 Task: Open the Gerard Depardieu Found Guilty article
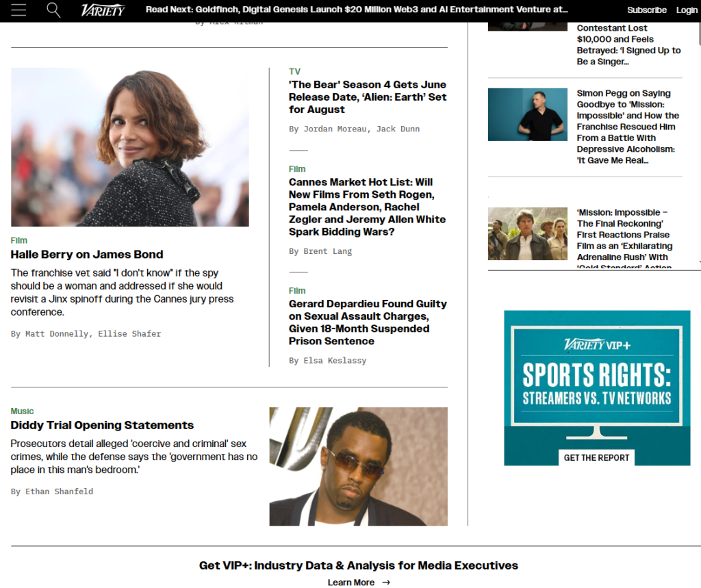pos(368,322)
